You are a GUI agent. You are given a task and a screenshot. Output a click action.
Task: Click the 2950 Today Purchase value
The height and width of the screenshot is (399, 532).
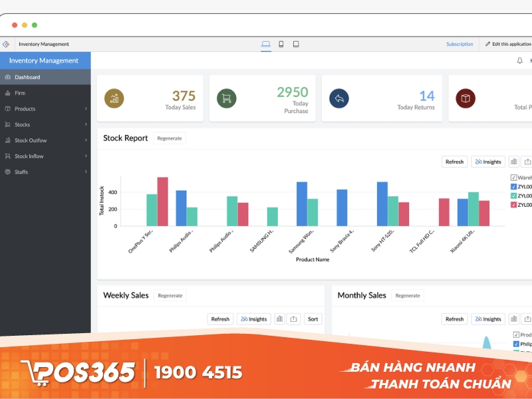[293, 92]
